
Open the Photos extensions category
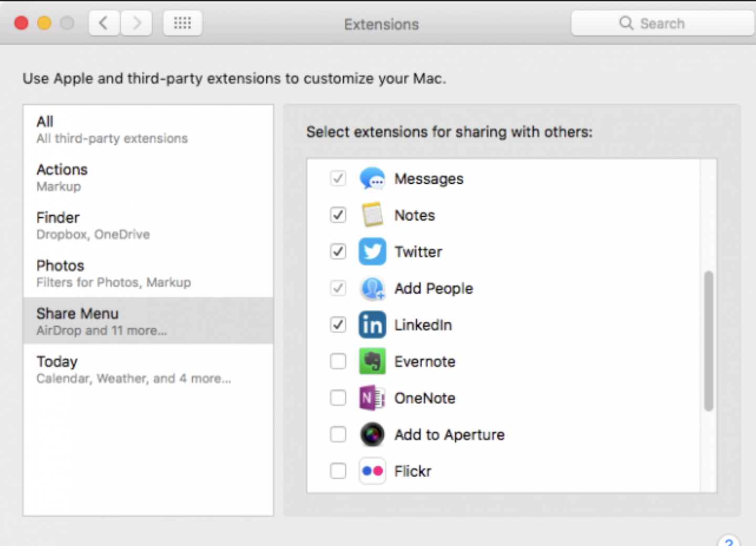coord(148,273)
